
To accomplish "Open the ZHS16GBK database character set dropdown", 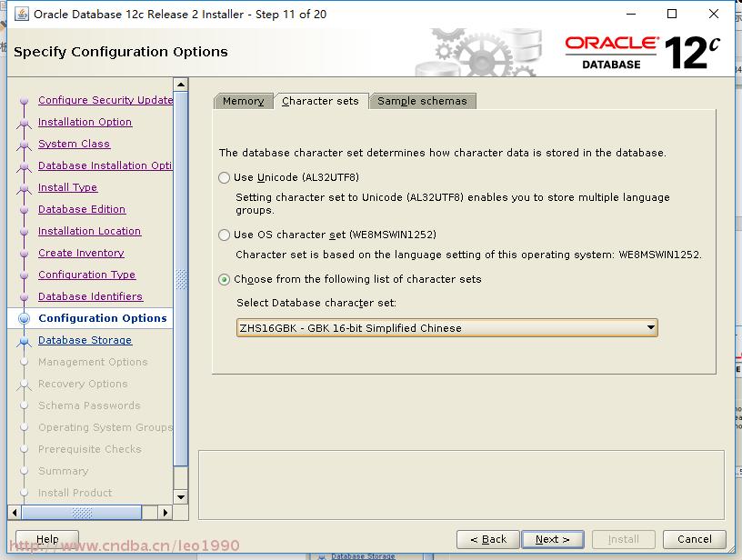I will 446,328.
